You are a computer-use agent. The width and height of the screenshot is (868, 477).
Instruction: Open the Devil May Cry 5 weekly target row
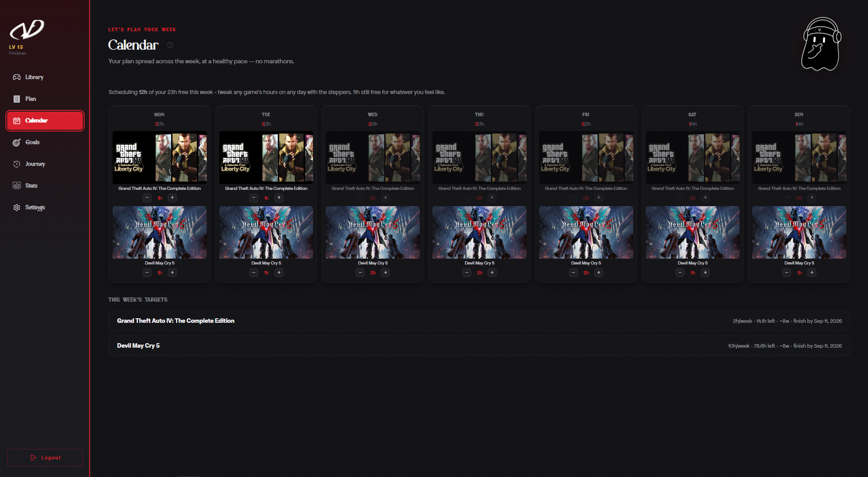tap(479, 346)
